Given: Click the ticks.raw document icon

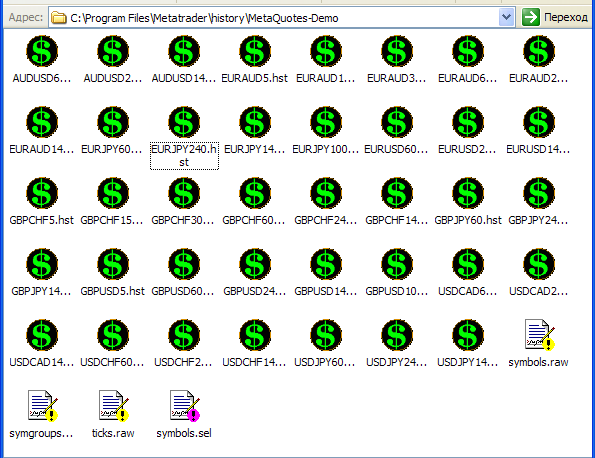Looking at the screenshot, I should click(x=114, y=406).
